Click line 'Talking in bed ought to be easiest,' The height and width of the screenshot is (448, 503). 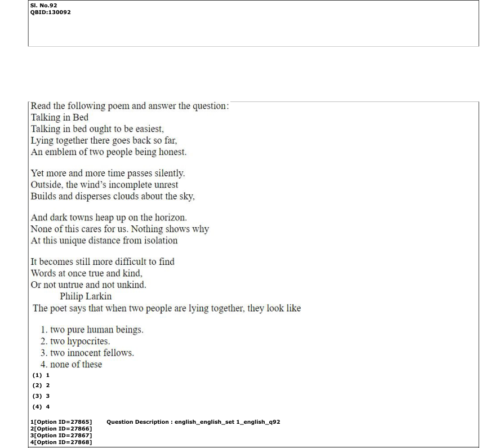tap(97, 129)
